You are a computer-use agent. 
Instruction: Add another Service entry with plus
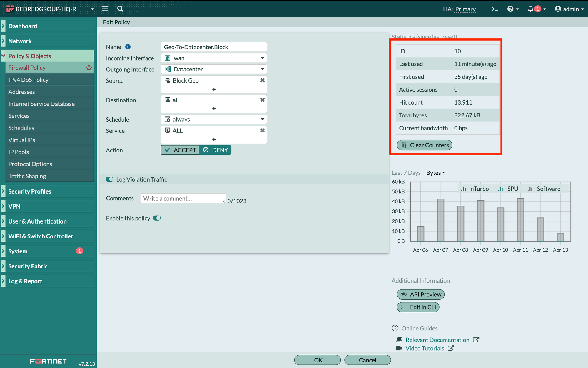(x=214, y=139)
